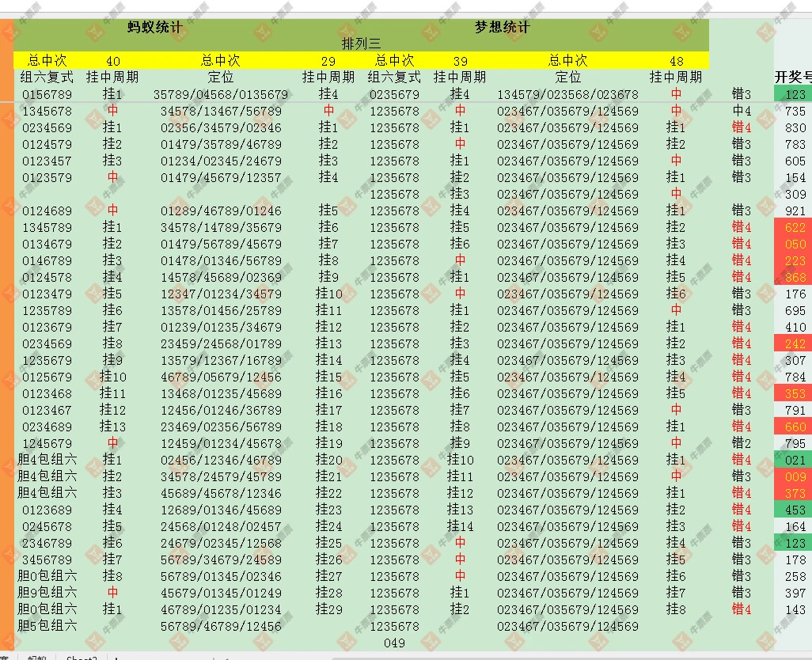Click the 胆5包组六 cell
812x660 pixels.
[47, 626]
